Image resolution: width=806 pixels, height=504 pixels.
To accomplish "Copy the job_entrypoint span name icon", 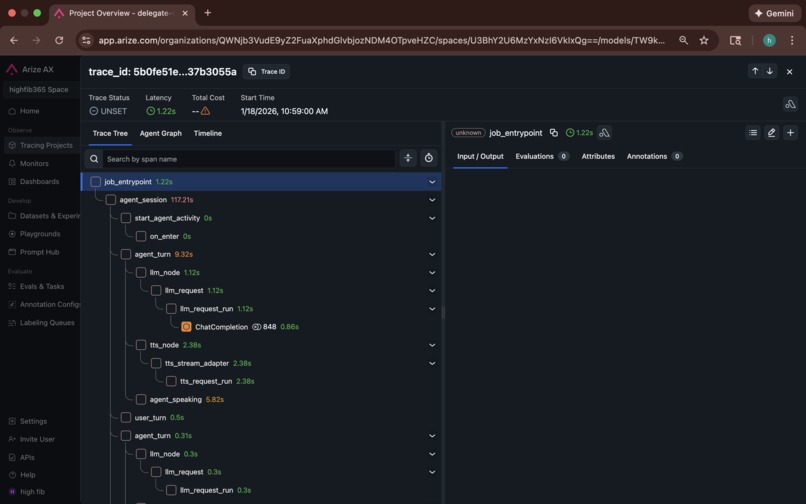I will (554, 133).
